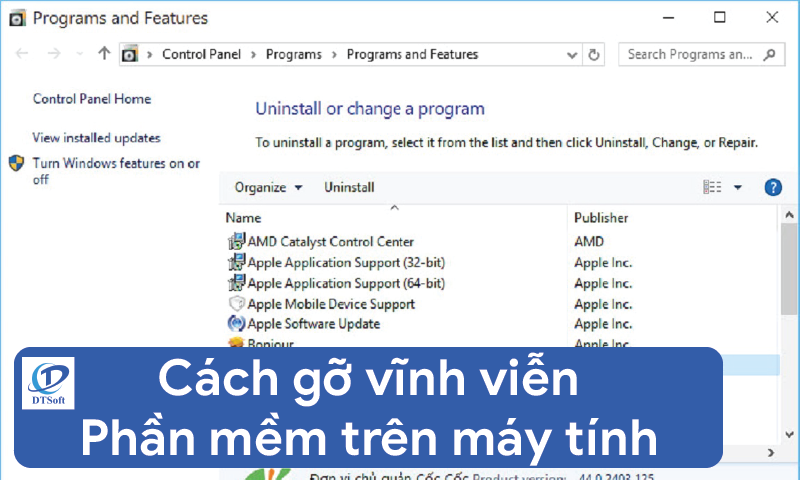
Task: Sort list by the Name column header
Action: tap(244, 217)
